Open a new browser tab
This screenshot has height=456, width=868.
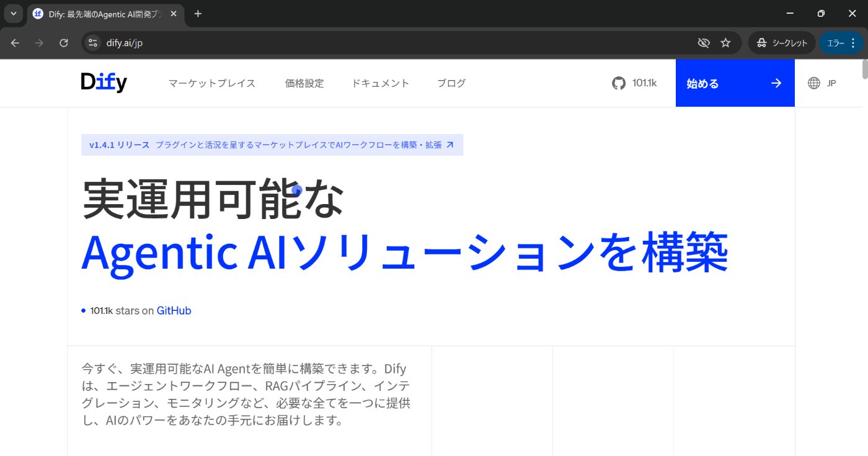(x=198, y=14)
